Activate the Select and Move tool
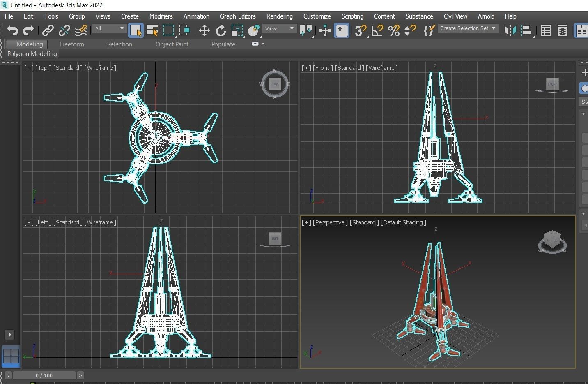This screenshot has height=384, width=588. tap(204, 30)
